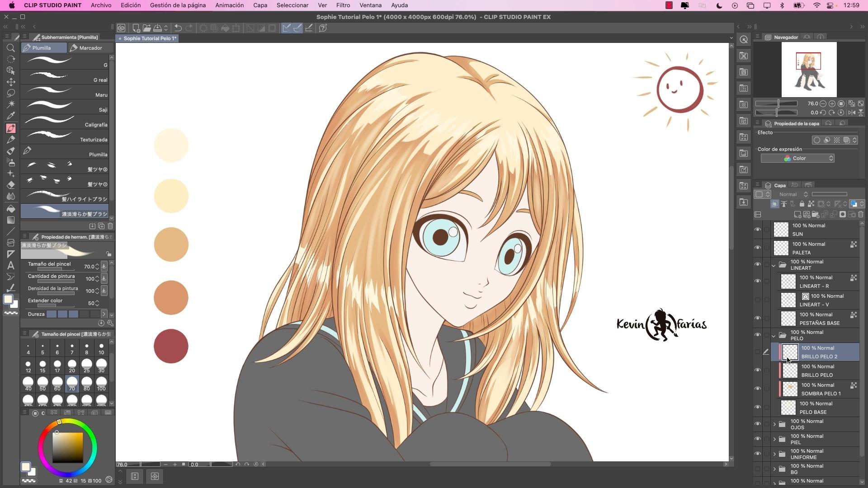Viewport: 868px width, 488px height.
Task: Select brush size preset 100
Action: coord(101,384)
